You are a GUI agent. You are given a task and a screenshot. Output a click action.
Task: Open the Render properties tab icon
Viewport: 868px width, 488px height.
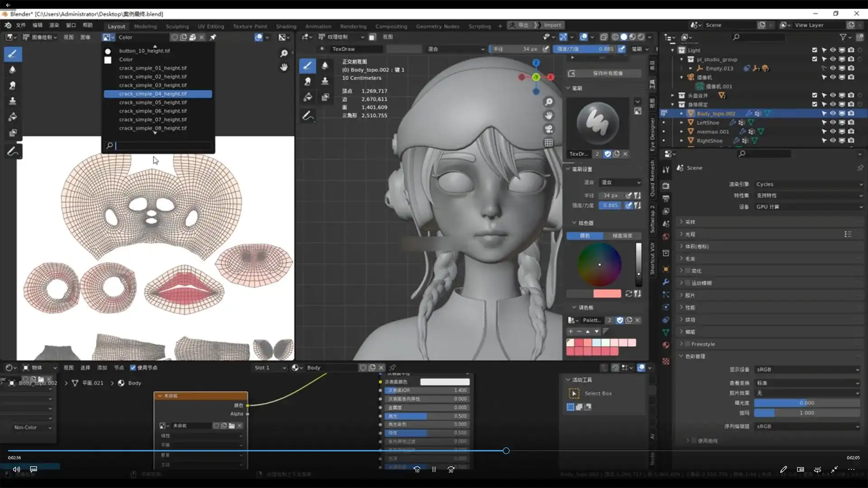click(x=666, y=186)
